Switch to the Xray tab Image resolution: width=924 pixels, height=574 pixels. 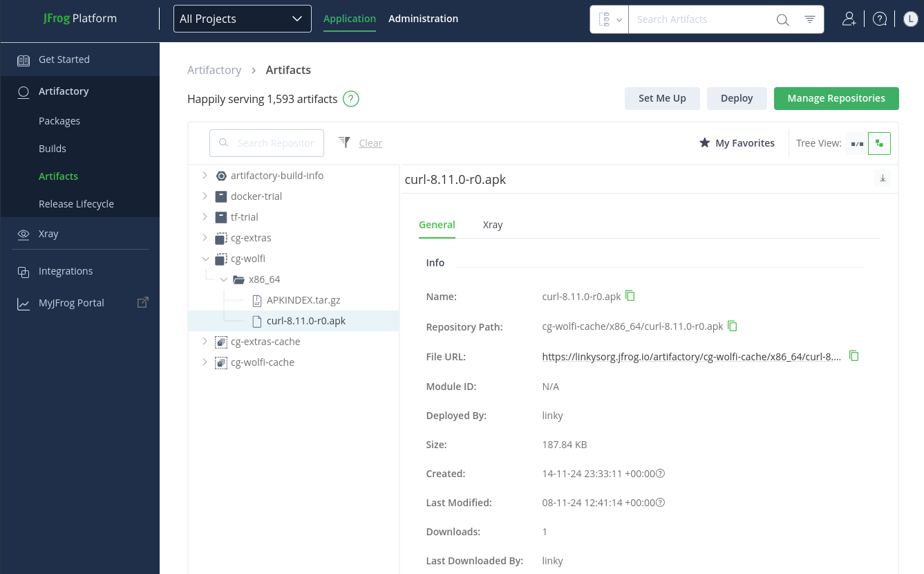tap(493, 225)
